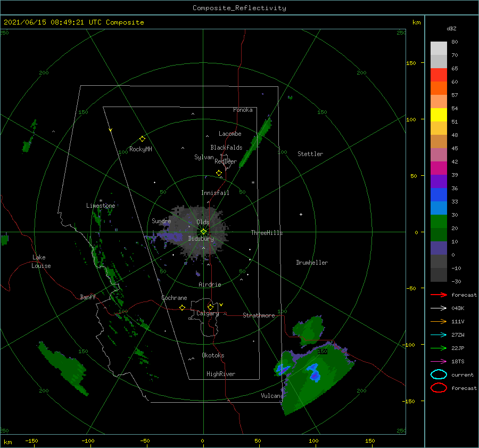Screen dimensions: 479x448
Task: Click the green 22JP arrow icon
Action: [x=439, y=348]
